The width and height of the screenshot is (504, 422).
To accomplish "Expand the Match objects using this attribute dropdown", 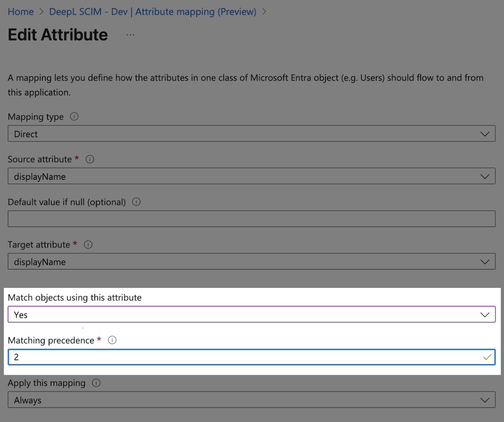I will 485,314.
